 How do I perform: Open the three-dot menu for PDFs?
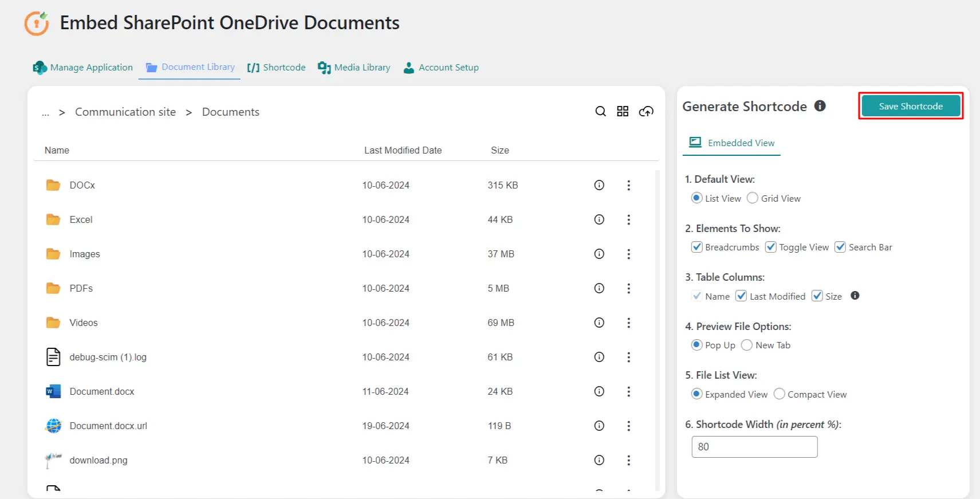(x=628, y=288)
